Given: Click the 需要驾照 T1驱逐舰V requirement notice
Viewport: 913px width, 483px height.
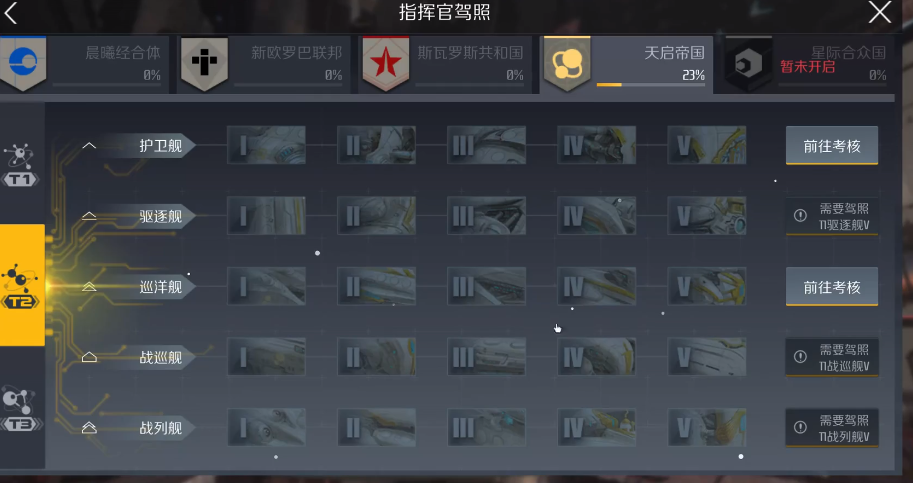Looking at the screenshot, I should coord(831,216).
